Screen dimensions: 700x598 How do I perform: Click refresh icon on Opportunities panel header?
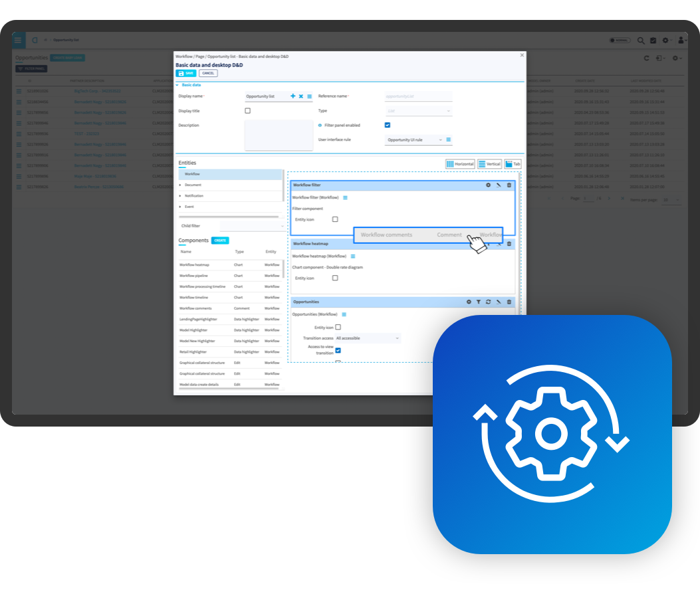click(489, 302)
